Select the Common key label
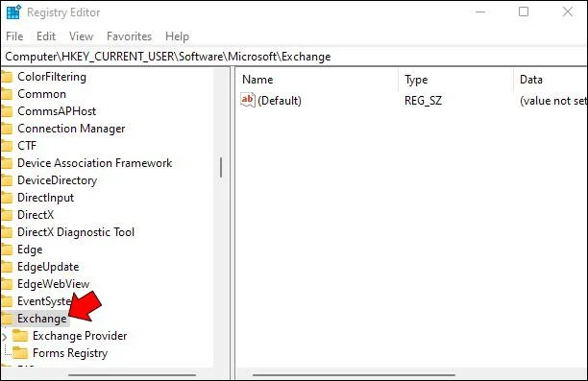Image resolution: width=588 pixels, height=381 pixels. (x=41, y=94)
